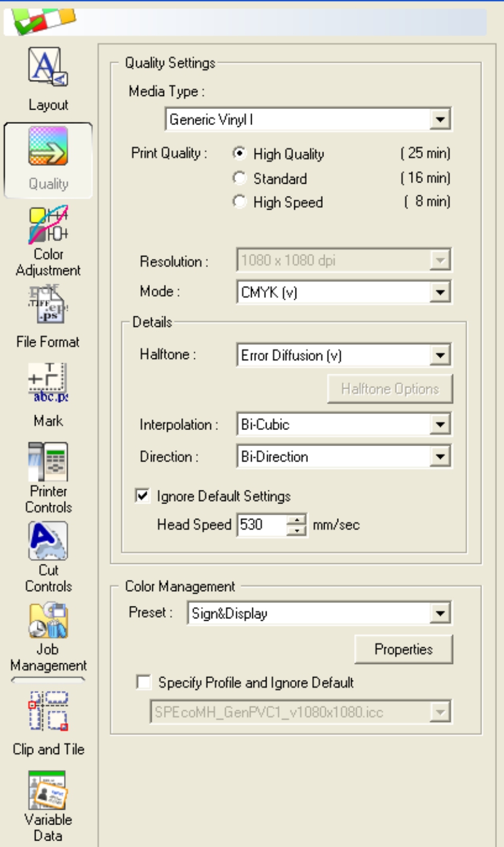Open the Clip and Tile icon
Screen dimensions: 504x847
coord(48,711)
